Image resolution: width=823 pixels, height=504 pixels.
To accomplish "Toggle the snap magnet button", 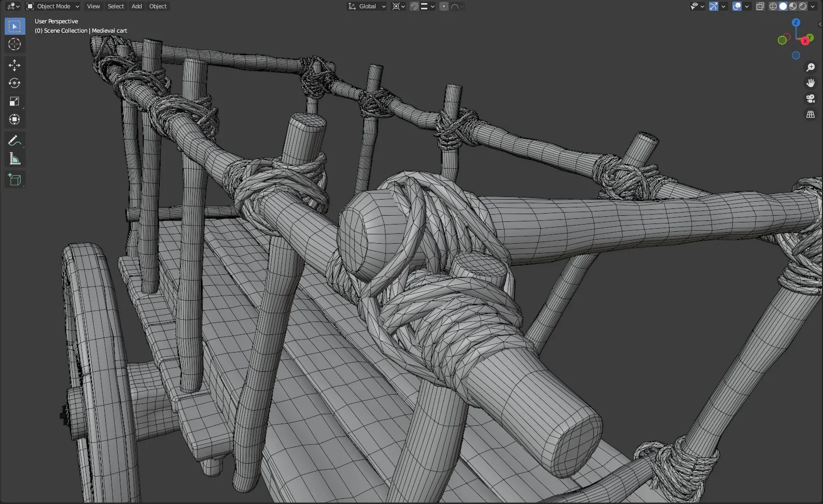I will pyautogui.click(x=414, y=6).
